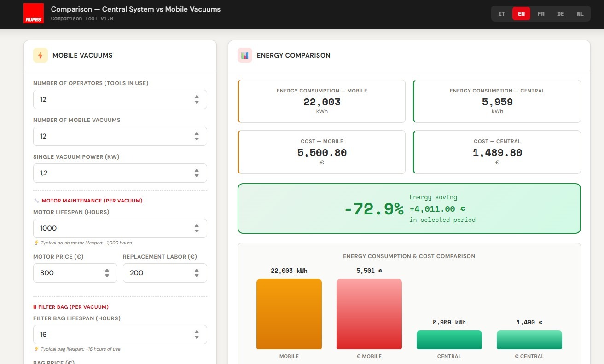
Task: Click the lightning bolt Mobile Vacuums icon
Action: 41,55
